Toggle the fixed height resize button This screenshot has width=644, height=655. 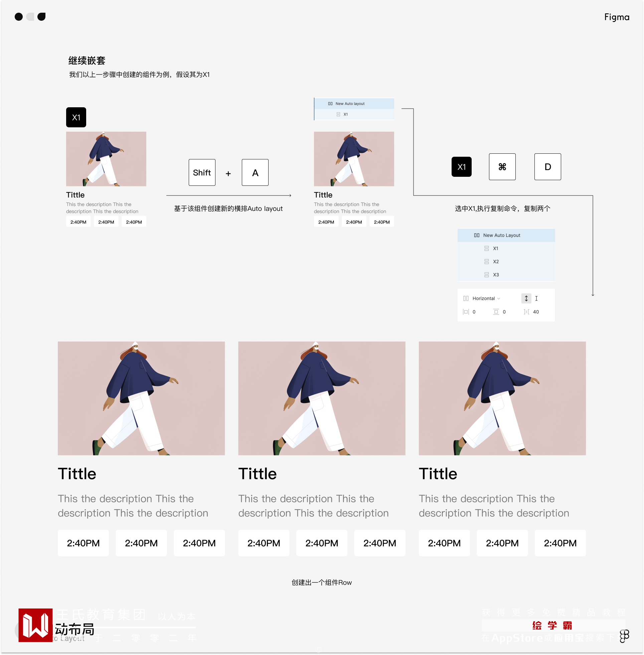tap(536, 298)
